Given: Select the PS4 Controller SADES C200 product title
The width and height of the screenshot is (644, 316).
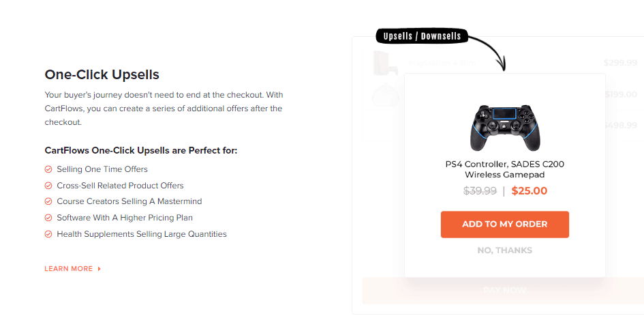Looking at the screenshot, I should (x=504, y=169).
